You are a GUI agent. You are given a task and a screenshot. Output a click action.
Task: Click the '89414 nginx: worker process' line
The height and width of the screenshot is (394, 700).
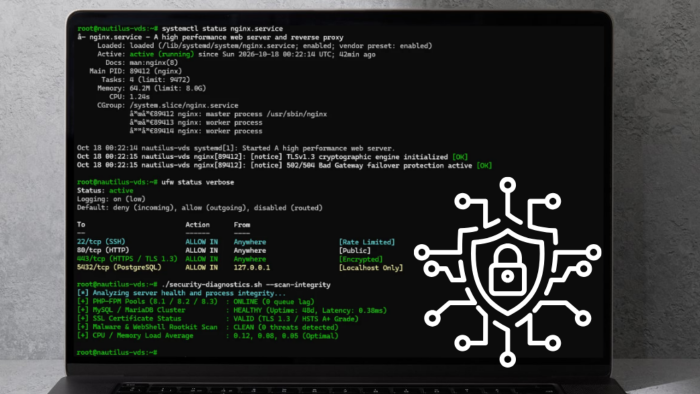coord(207,131)
